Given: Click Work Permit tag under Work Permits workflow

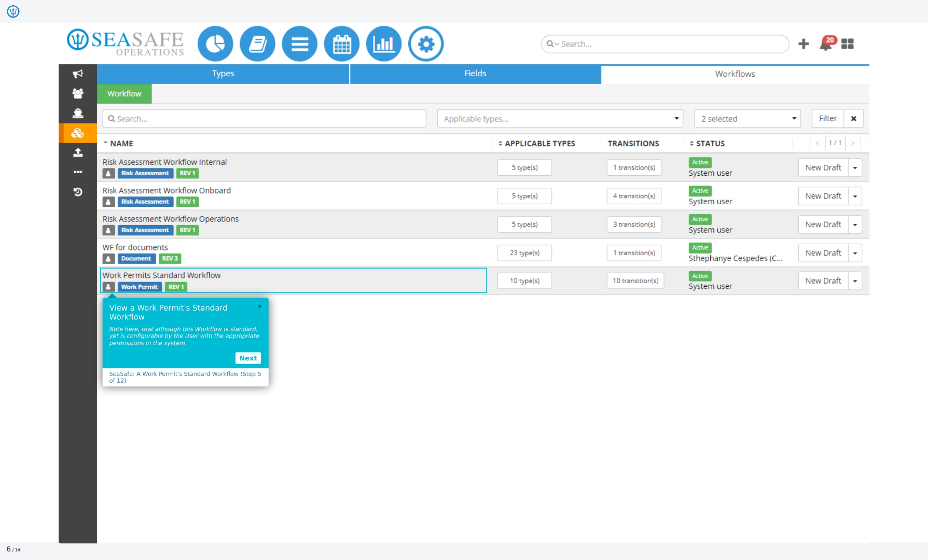Looking at the screenshot, I should point(140,287).
